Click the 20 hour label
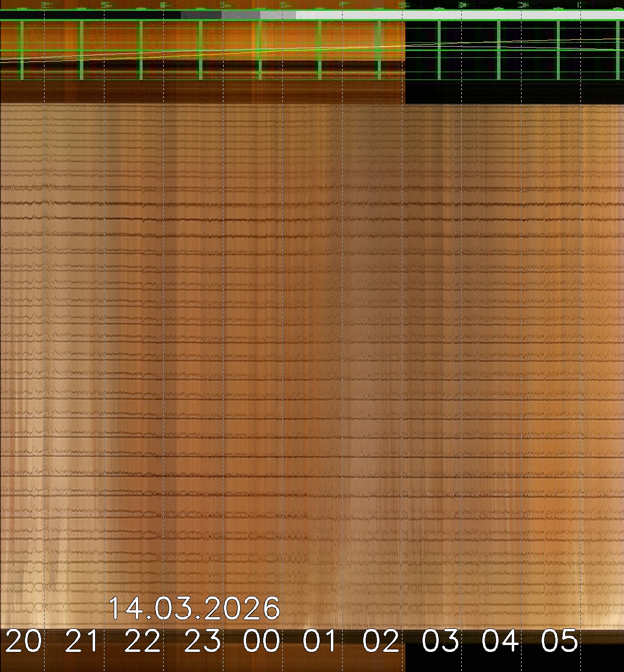Image resolution: width=624 pixels, height=672 pixels. pyautogui.click(x=23, y=641)
